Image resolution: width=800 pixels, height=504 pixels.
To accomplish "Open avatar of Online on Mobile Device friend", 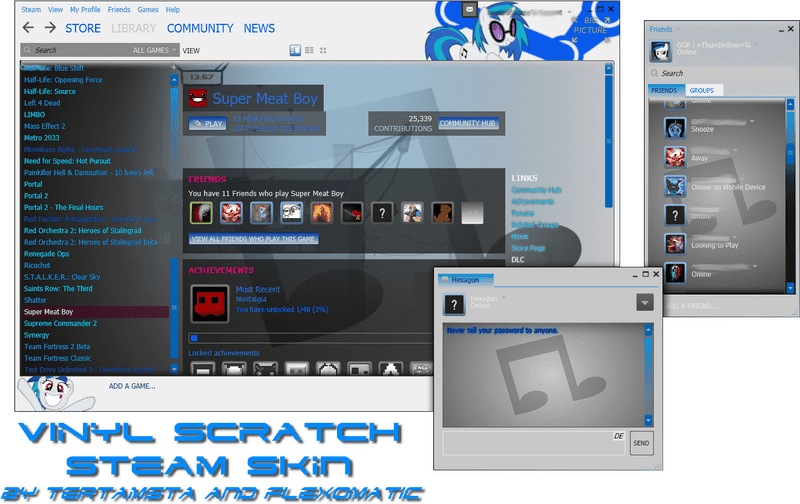I will (675, 186).
